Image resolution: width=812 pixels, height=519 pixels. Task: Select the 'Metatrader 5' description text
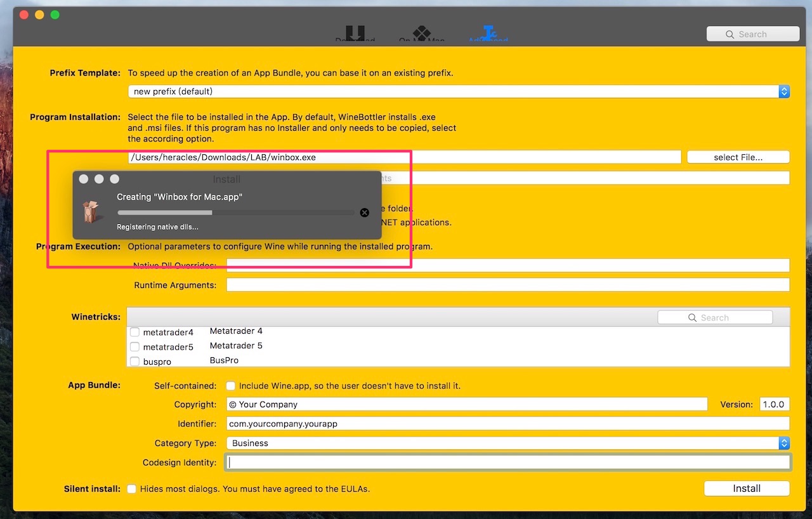pyautogui.click(x=236, y=346)
